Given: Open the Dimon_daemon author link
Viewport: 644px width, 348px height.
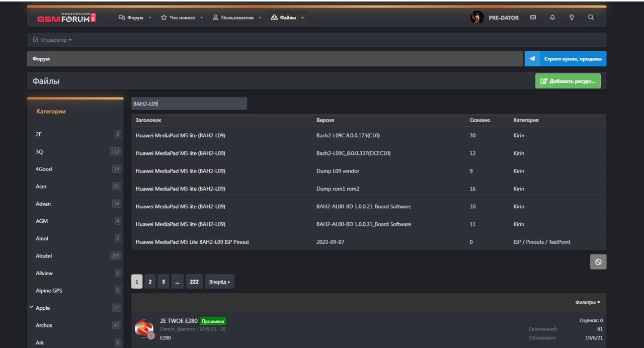Looking at the screenshot, I should point(178,329).
